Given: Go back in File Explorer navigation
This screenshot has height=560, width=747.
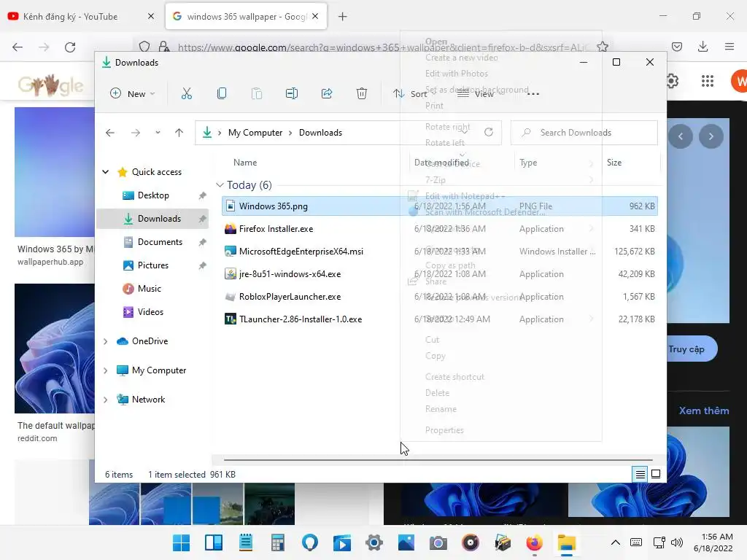Looking at the screenshot, I should point(110,133).
